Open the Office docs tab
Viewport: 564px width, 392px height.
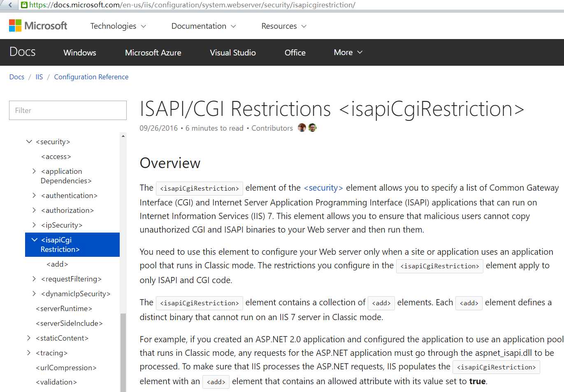tap(295, 53)
